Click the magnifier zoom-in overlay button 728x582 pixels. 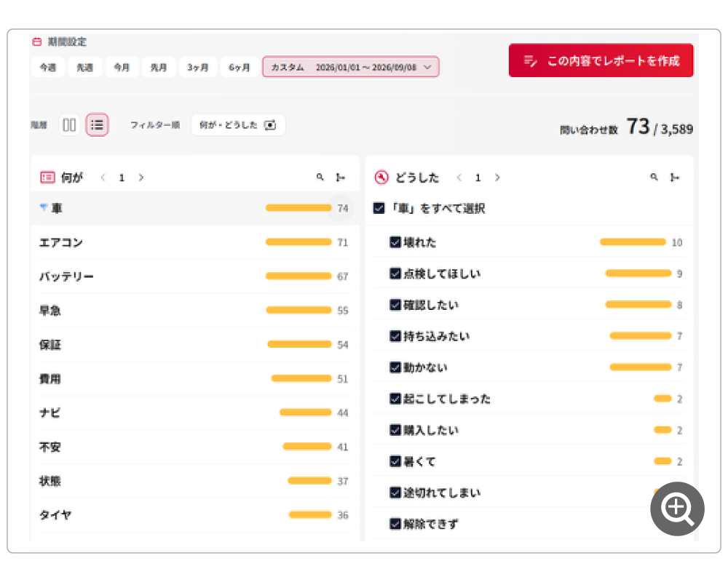(x=677, y=509)
